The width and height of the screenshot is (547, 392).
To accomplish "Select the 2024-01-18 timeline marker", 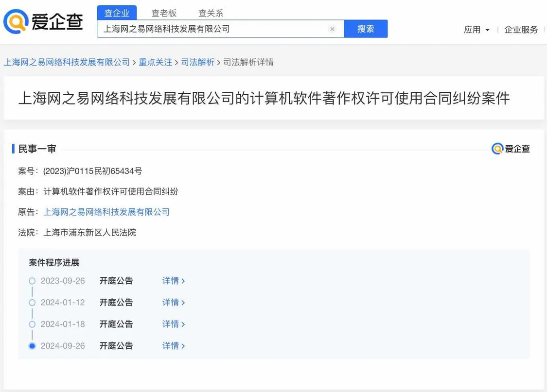I will pyautogui.click(x=32, y=324).
